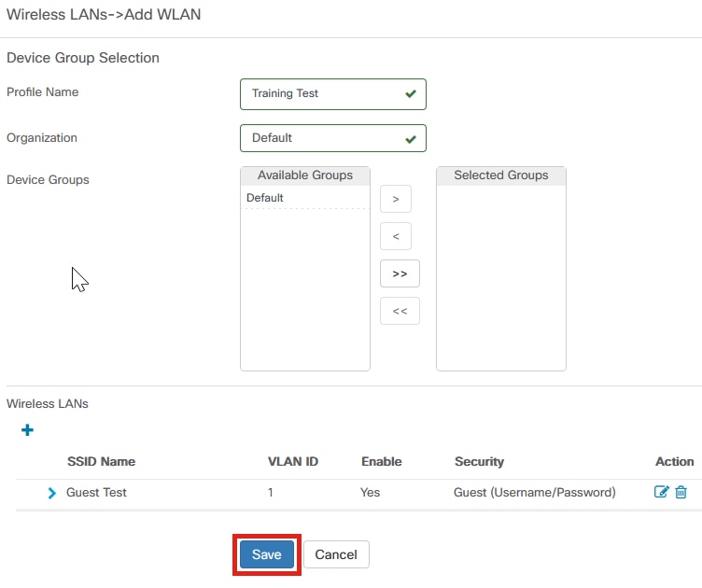Viewport: 702px width, 588px height.
Task: Click inside the Selected Groups list box
Action: click(501, 277)
